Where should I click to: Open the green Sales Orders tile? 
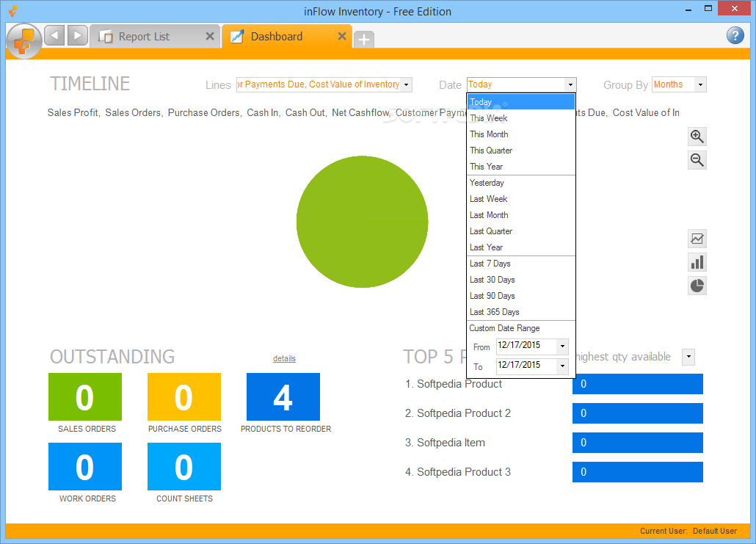(85, 397)
